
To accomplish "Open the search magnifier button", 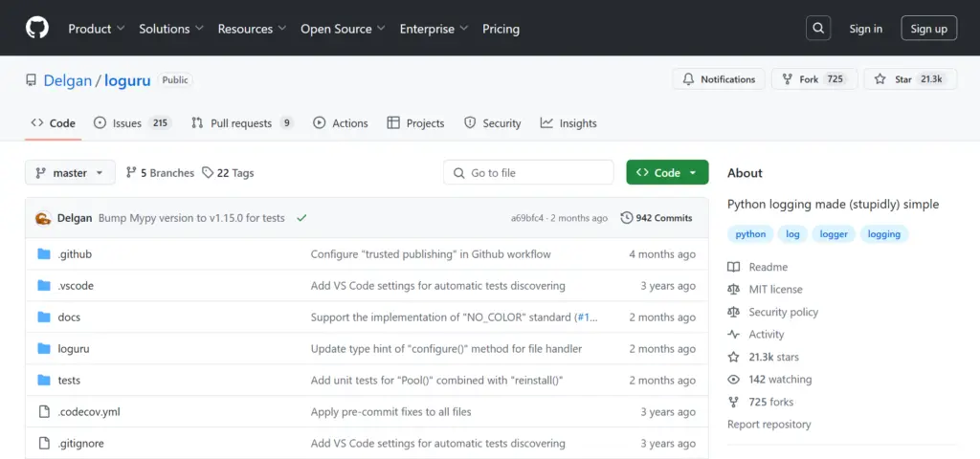I will 818,28.
